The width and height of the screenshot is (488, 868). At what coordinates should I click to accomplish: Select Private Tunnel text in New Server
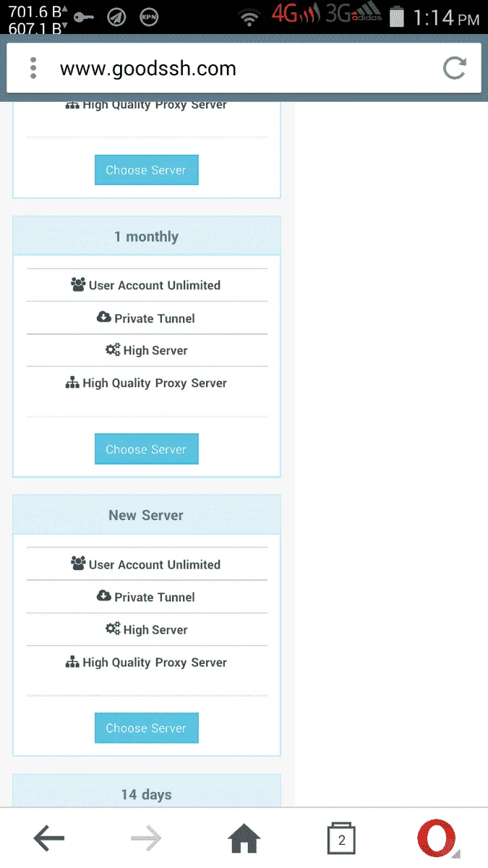155,597
